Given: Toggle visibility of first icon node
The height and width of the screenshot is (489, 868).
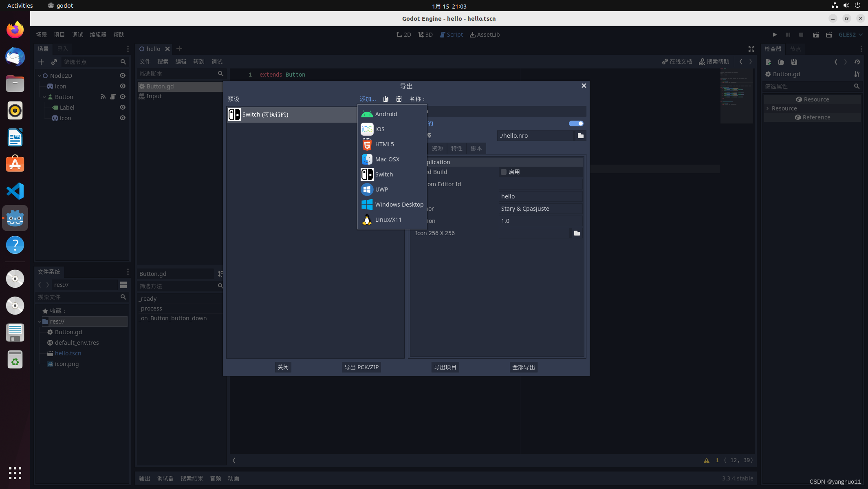Looking at the screenshot, I should tap(123, 86).
